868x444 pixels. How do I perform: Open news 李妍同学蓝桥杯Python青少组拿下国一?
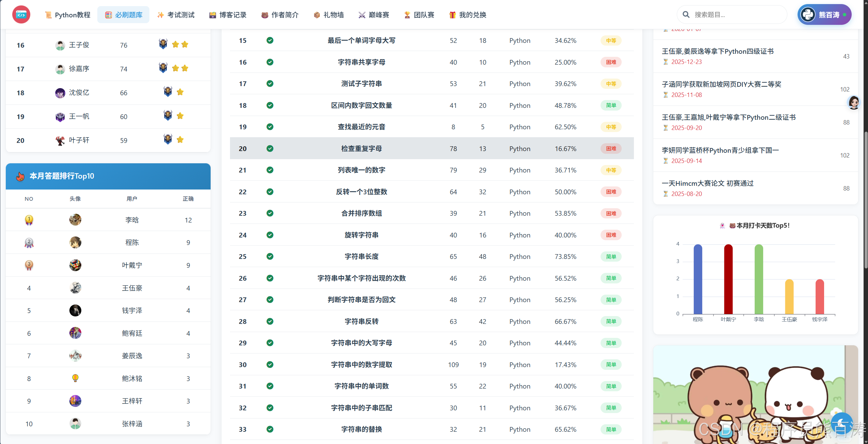tap(720, 150)
